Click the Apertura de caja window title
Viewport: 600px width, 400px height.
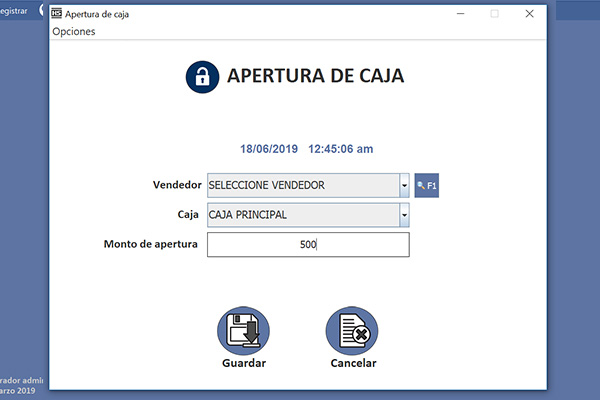click(x=97, y=14)
